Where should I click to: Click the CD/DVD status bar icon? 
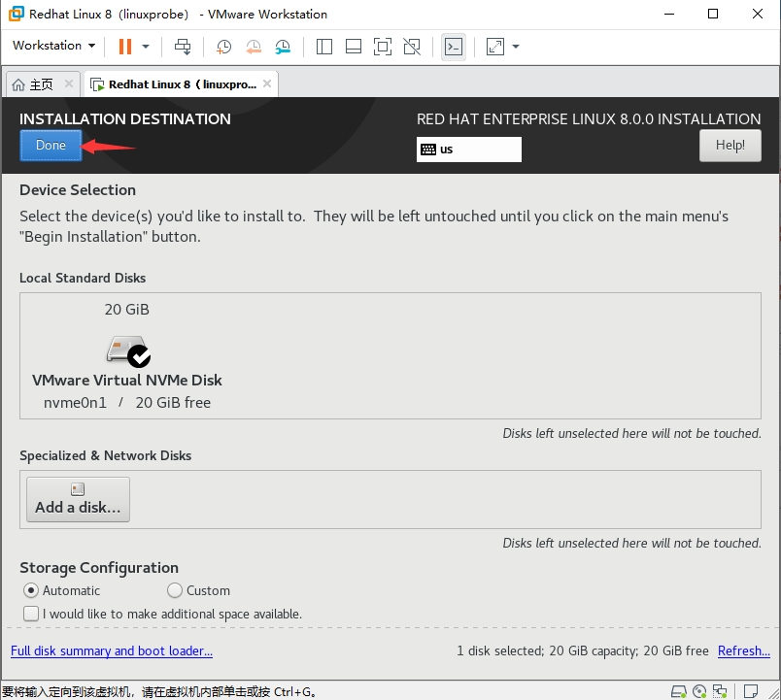click(x=699, y=691)
